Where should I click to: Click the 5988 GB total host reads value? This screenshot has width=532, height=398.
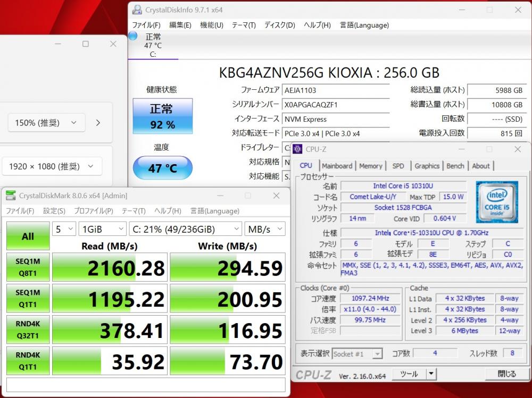(497, 90)
